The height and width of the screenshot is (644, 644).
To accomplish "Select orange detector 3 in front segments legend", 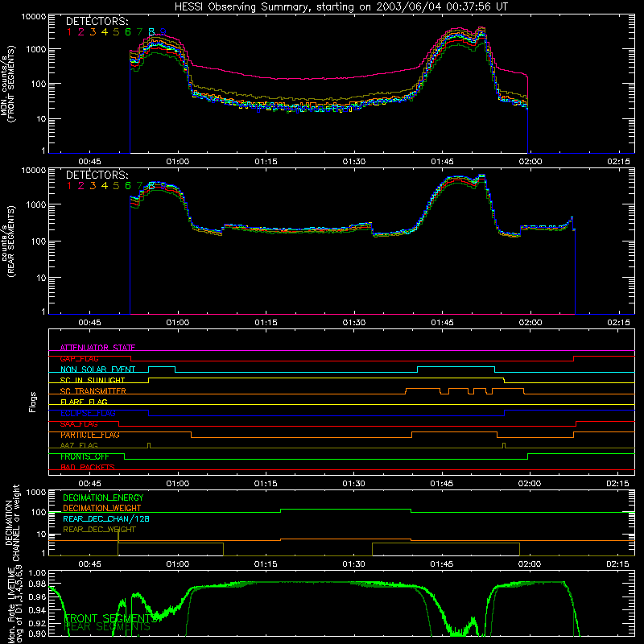I will (93, 32).
